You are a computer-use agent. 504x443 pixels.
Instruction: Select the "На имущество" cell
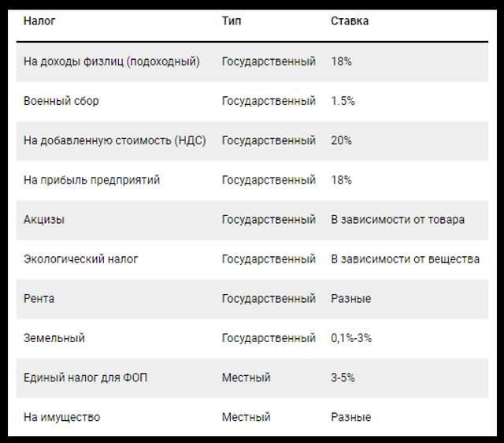click(x=62, y=417)
